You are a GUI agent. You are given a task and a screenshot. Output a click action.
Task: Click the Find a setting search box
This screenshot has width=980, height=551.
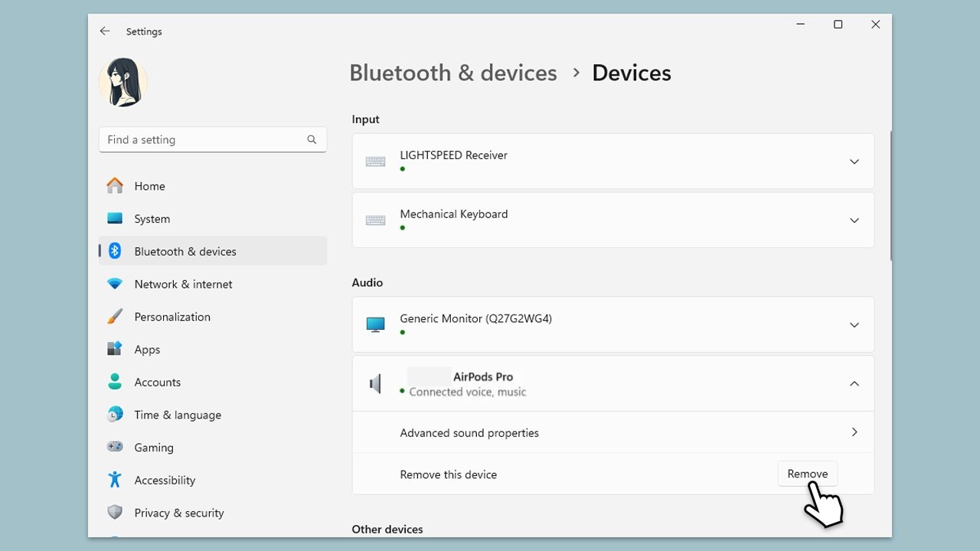click(203, 139)
